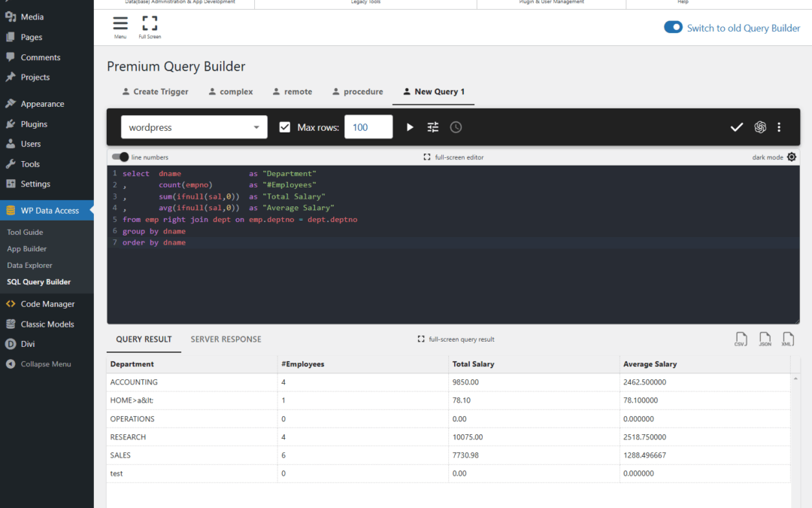Export query result as XML

click(x=788, y=339)
